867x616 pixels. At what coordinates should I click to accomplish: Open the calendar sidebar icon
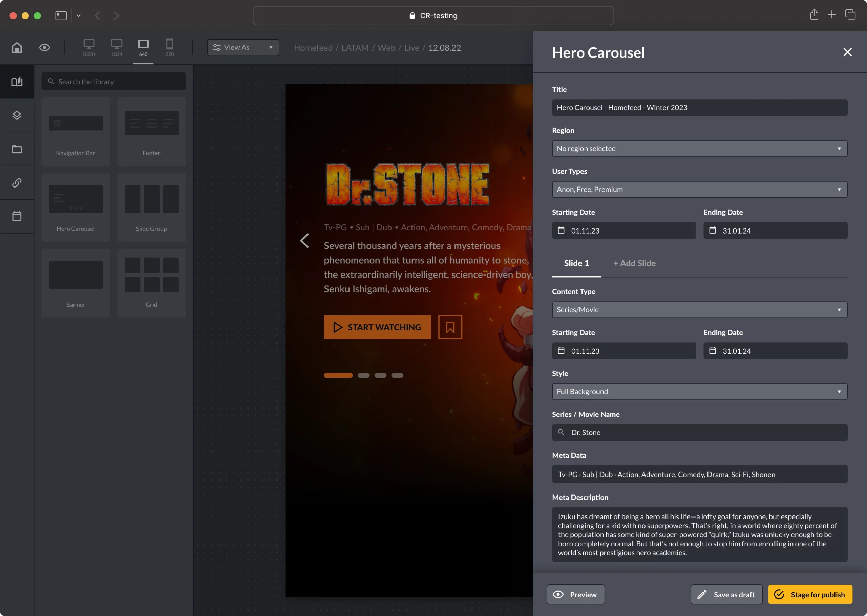coord(17,216)
